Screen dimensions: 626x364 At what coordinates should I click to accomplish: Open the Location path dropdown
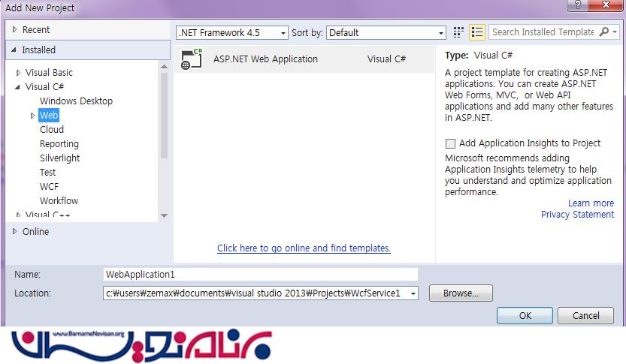413,293
